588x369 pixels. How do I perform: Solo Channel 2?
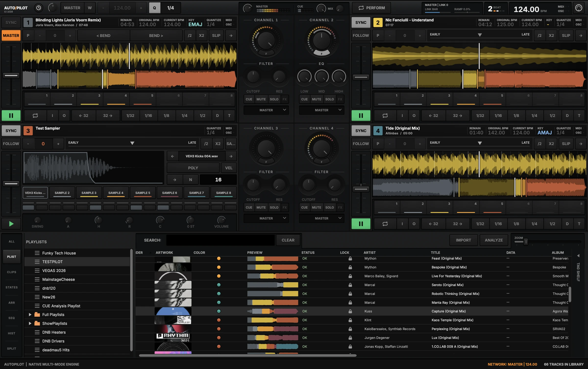[329, 99]
